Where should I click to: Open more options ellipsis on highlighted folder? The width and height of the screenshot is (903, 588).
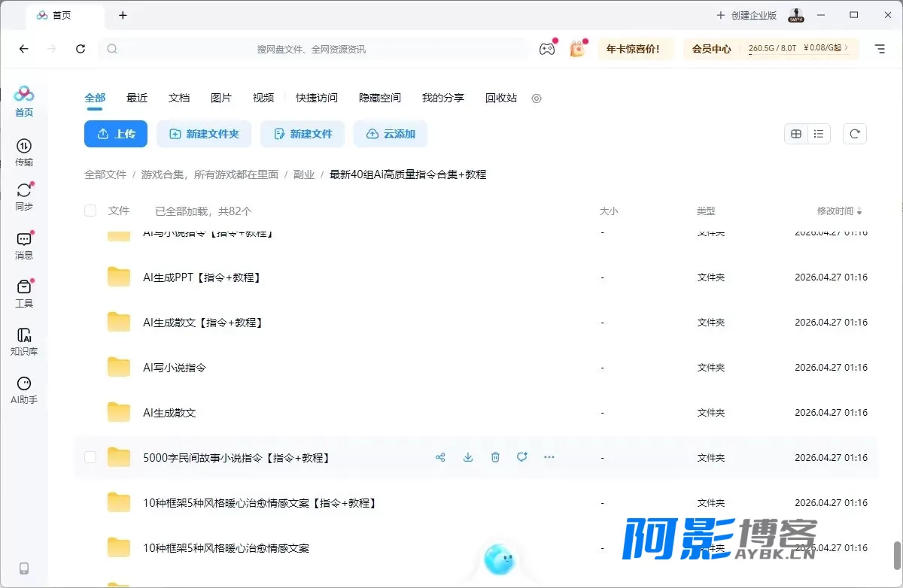549,457
